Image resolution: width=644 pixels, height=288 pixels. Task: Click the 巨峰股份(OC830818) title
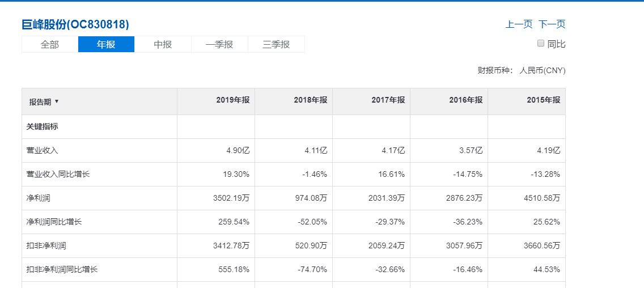(x=75, y=24)
